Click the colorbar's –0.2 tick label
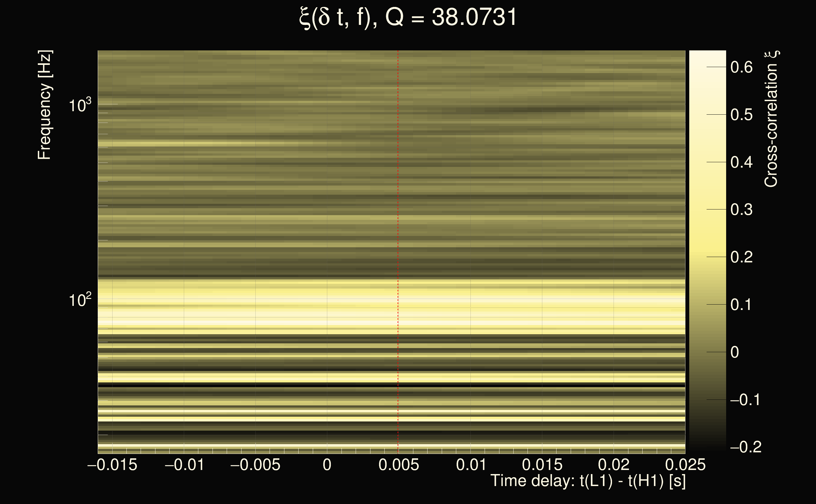This screenshot has height=504, width=816. [746, 447]
